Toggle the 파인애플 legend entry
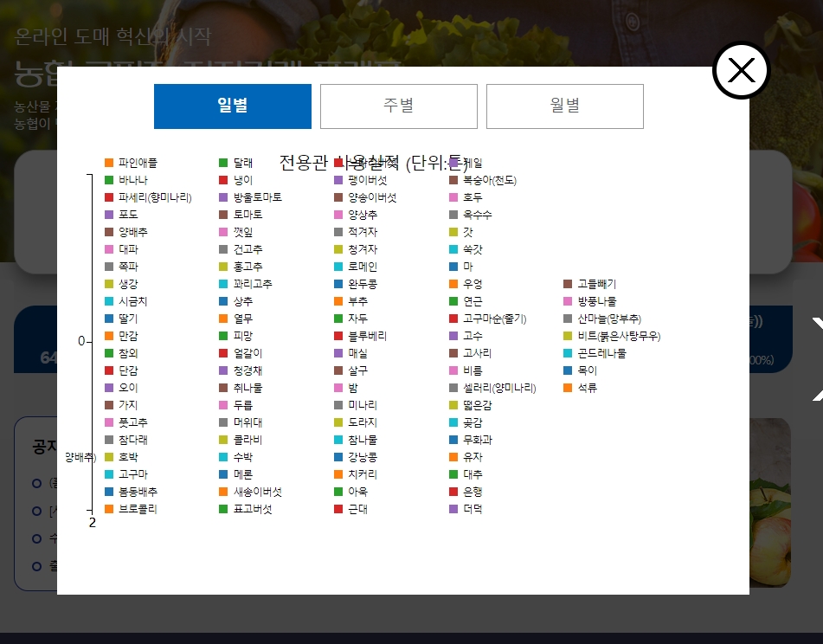This screenshot has height=644, width=823. coord(132,163)
